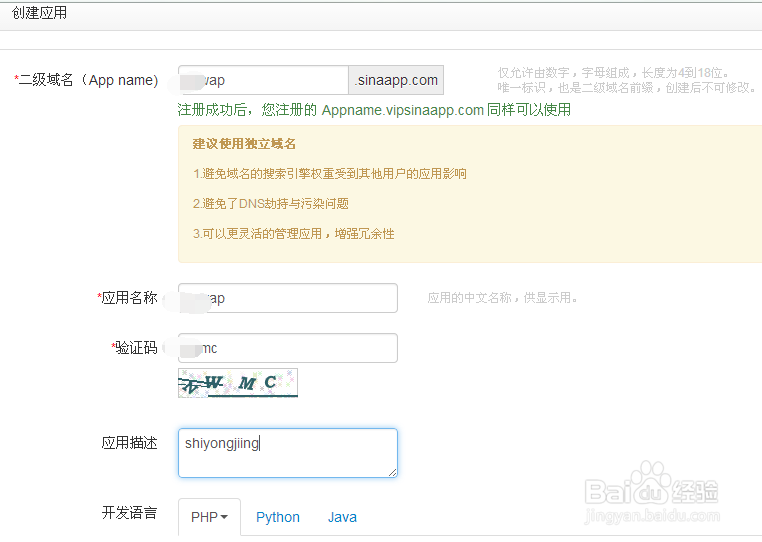
Task: Click the 验证码 captcha input field
Action: click(x=288, y=348)
